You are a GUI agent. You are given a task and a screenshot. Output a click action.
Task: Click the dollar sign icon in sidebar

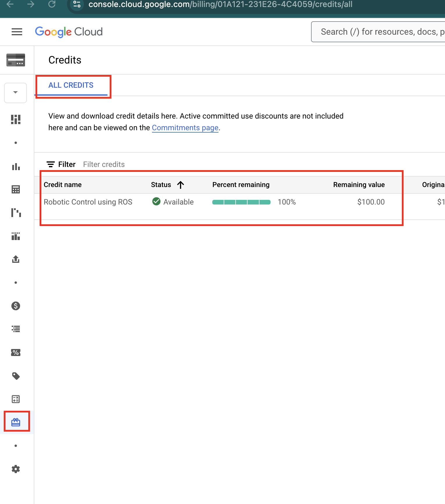[16, 306]
